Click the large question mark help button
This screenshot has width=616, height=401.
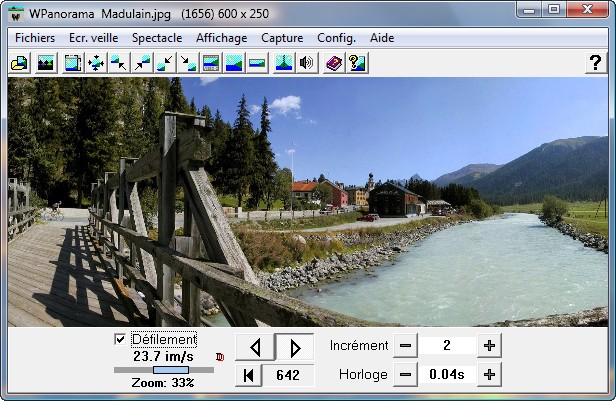596,63
